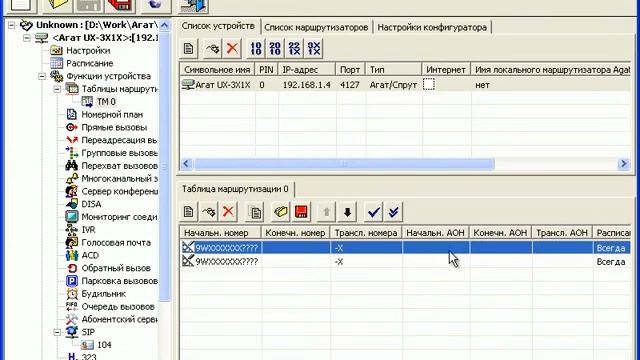
Task: Click Начальн. номер column header
Action: tap(220, 233)
